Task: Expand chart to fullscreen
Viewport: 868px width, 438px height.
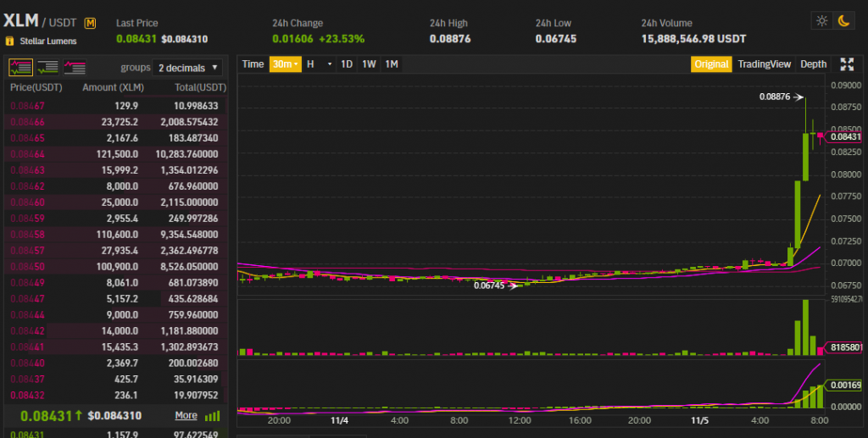Action: pyautogui.click(x=846, y=64)
